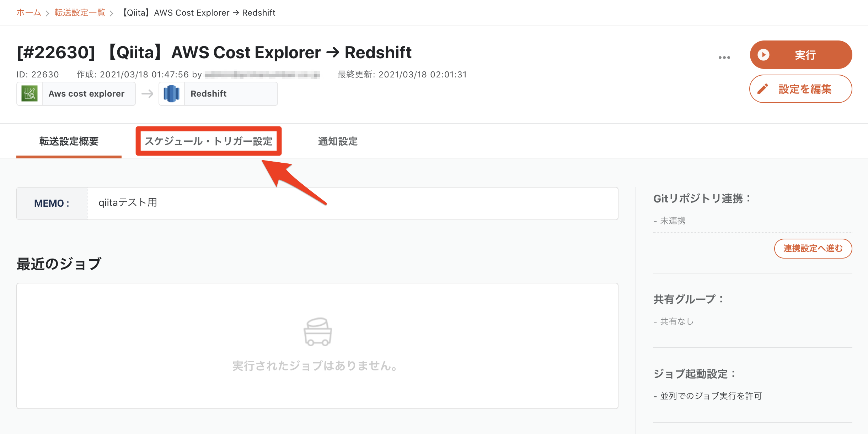
Task: Click the 最近のジョブ heading
Action: click(x=59, y=264)
